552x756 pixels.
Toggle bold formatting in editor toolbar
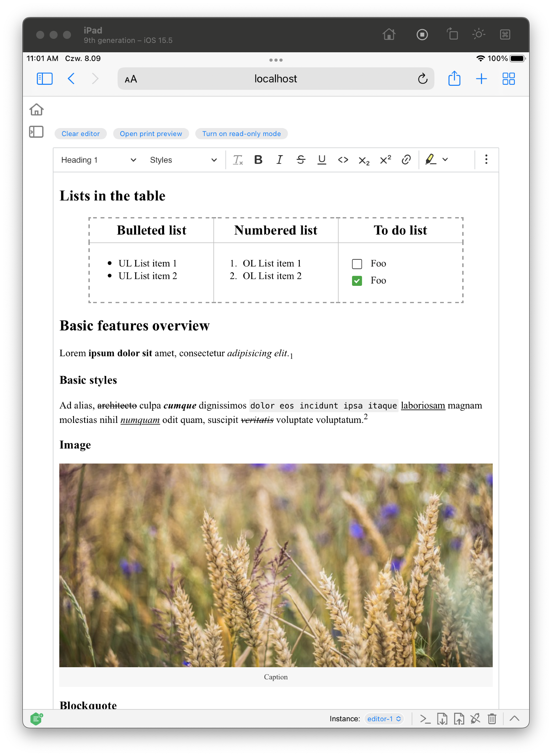click(x=258, y=160)
